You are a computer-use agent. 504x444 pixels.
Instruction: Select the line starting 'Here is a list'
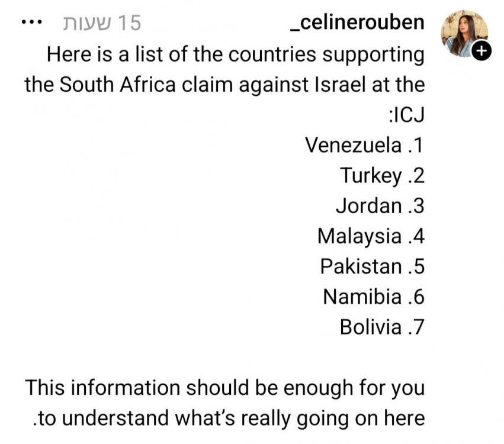pos(236,54)
